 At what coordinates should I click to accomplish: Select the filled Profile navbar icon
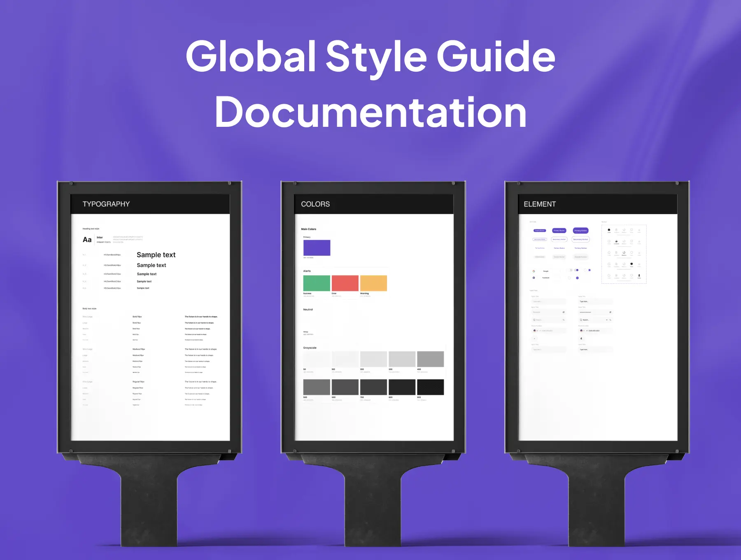coord(639,275)
